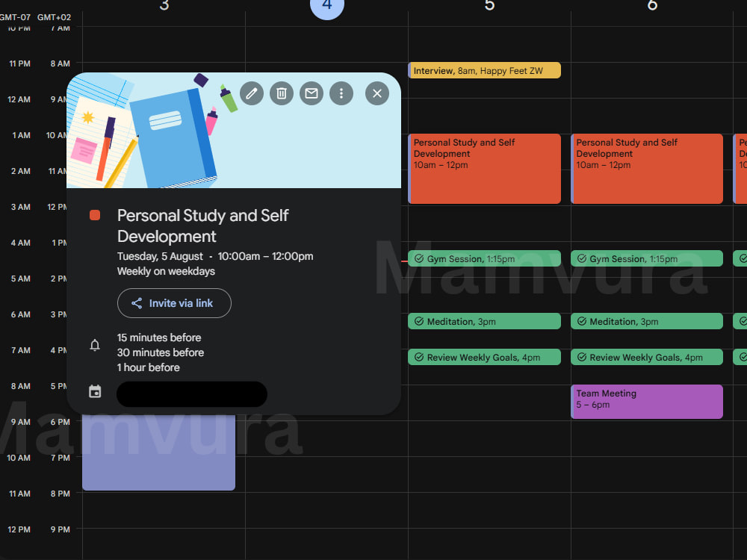The width and height of the screenshot is (747, 560).
Task: Click the calendar icon beside redacted name
Action: point(95,391)
